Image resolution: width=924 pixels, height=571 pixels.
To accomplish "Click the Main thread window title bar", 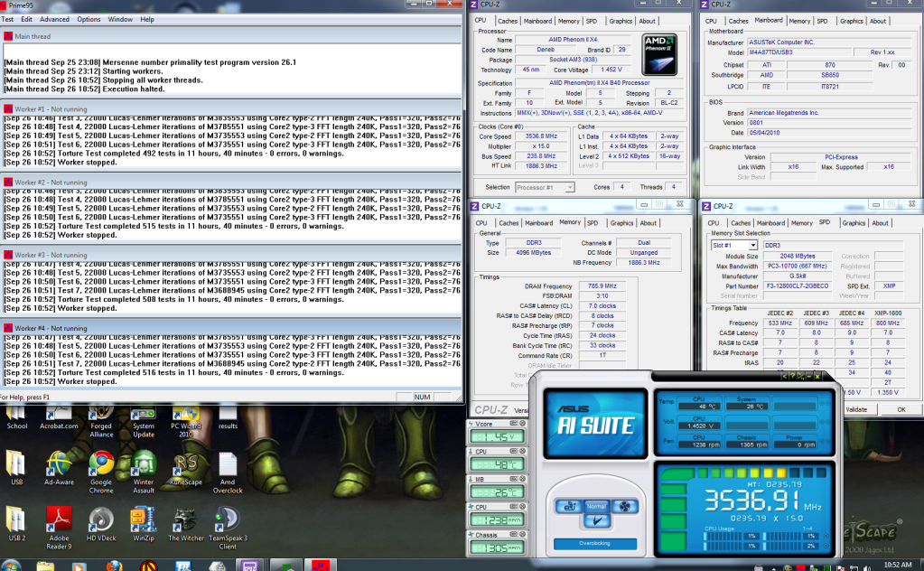I will pos(231,36).
